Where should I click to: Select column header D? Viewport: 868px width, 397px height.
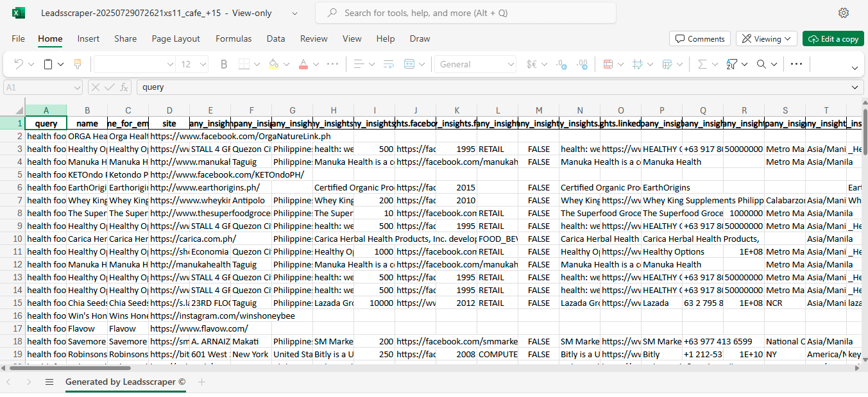[x=169, y=110]
